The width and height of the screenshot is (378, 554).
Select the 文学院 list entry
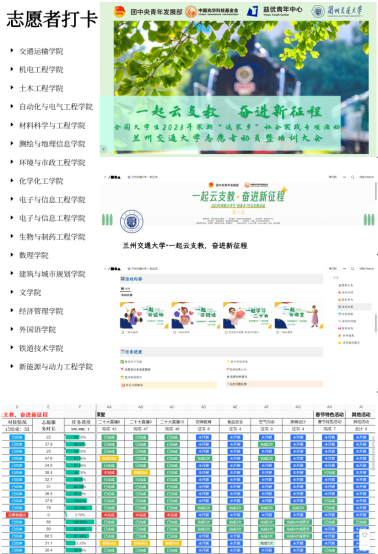(x=30, y=292)
